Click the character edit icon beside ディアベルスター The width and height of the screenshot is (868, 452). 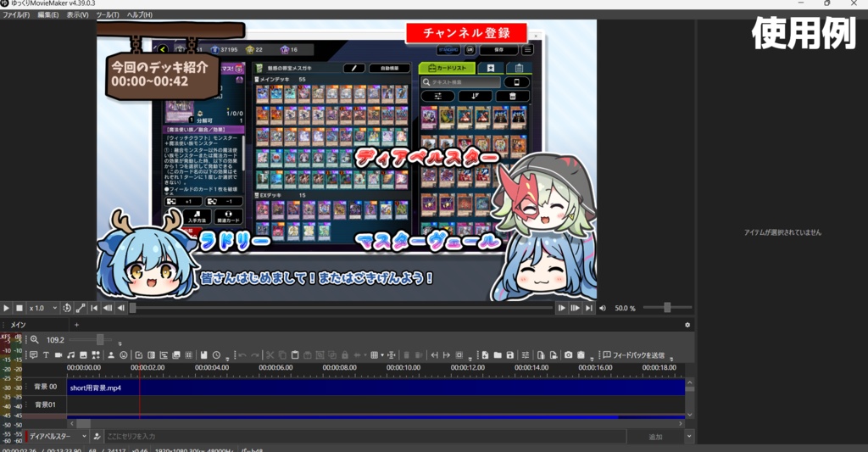[x=97, y=437]
